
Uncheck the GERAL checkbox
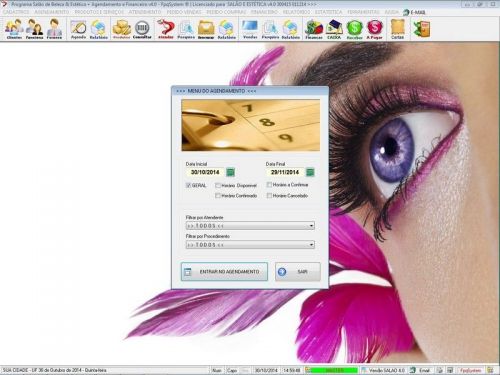tap(188, 185)
